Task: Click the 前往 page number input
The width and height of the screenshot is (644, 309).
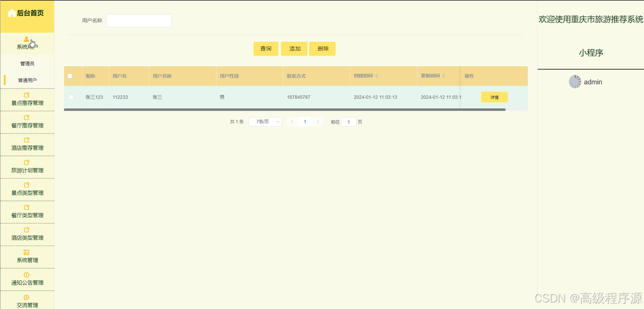Action: point(348,122)
